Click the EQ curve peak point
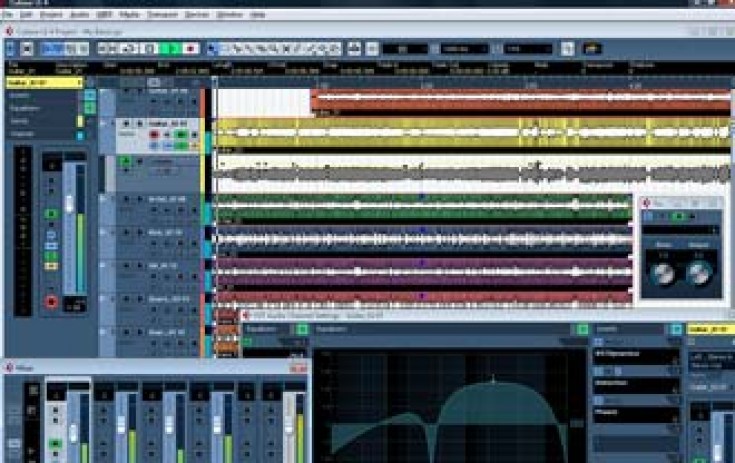 tap(493, 381)
